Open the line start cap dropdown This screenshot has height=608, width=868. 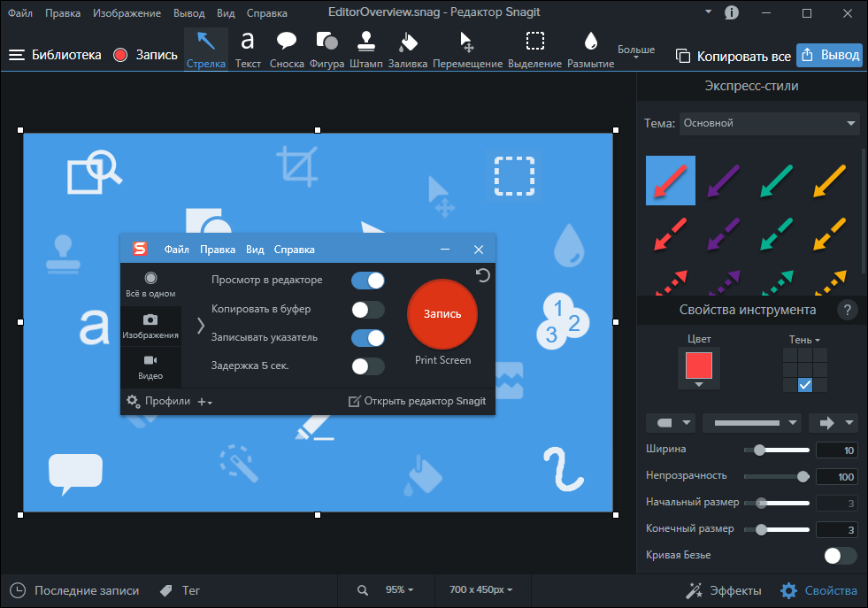click(672, 423)
